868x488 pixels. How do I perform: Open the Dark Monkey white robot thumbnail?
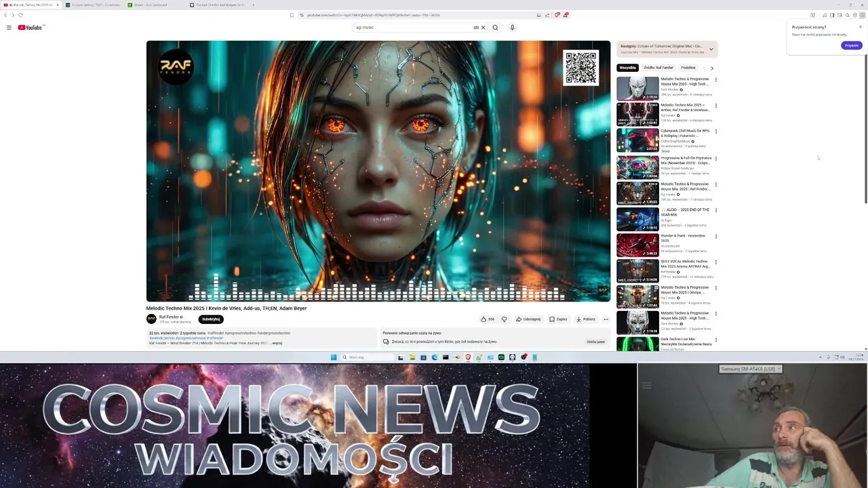[637, 88]
